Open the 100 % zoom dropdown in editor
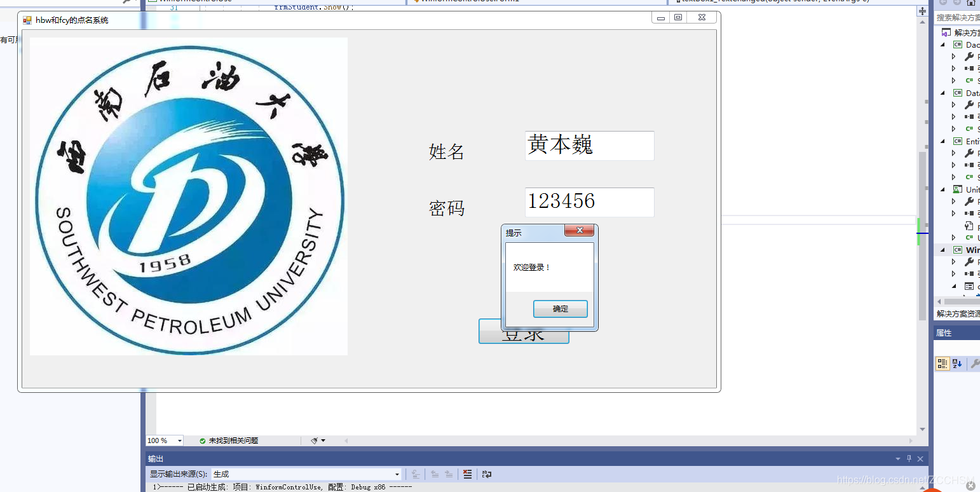The width and height of the screenshot is (980, 492). click(180, 441)
